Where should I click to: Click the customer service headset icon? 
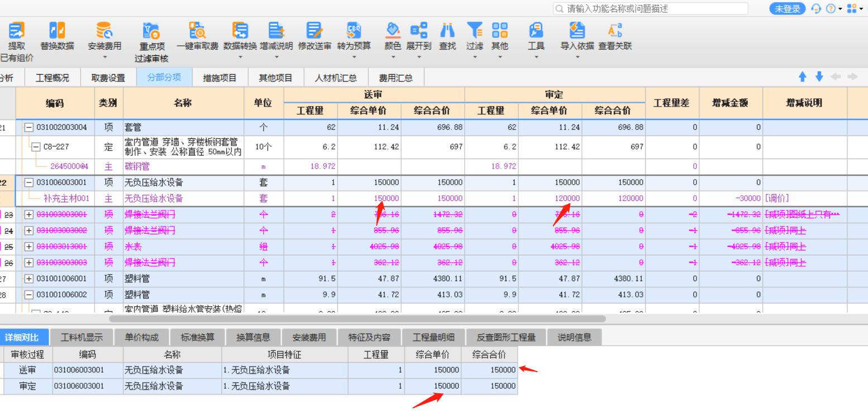816,8
